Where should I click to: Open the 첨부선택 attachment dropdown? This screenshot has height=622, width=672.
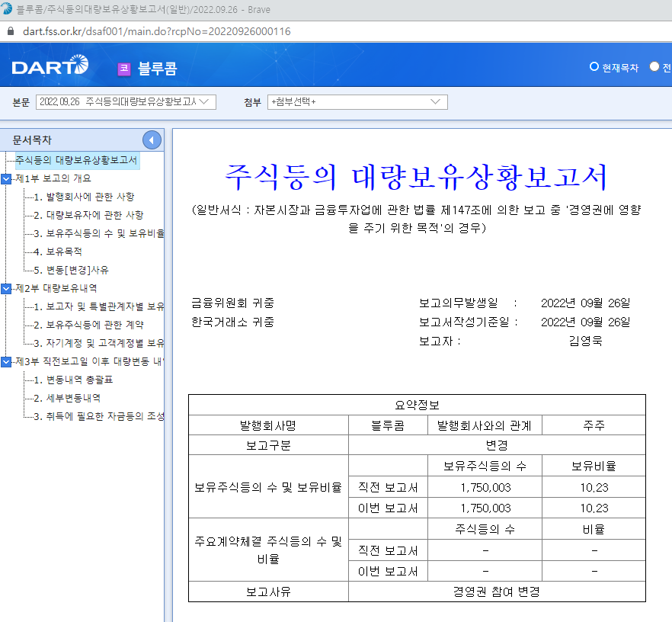[x=357, y=102]
